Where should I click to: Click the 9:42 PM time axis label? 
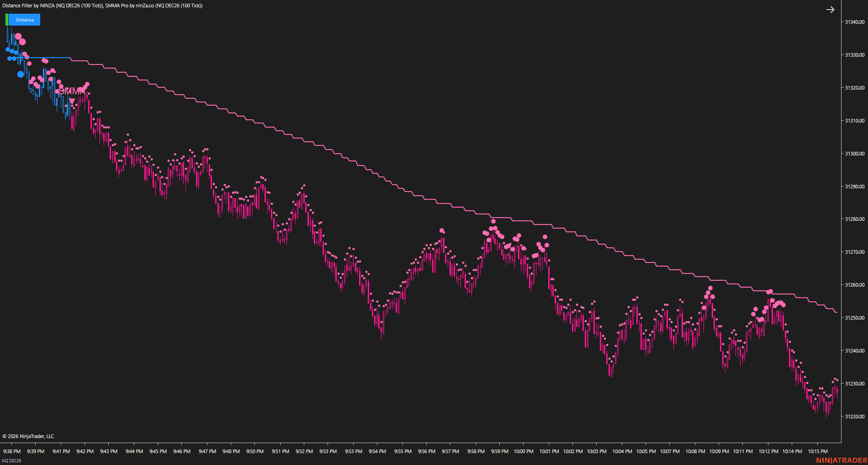[85, 451]
